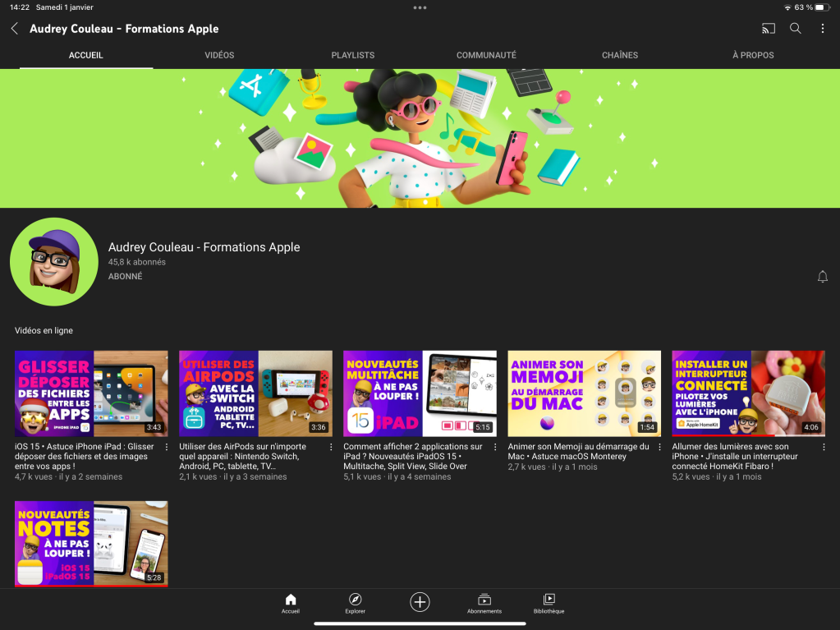
Task: Switch to the PLAYLISTS tab
Action: 352,55
